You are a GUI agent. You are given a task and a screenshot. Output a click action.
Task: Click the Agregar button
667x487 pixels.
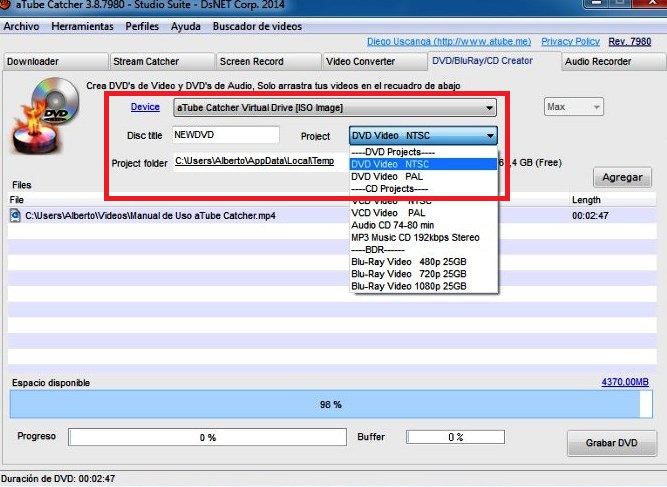622,177
